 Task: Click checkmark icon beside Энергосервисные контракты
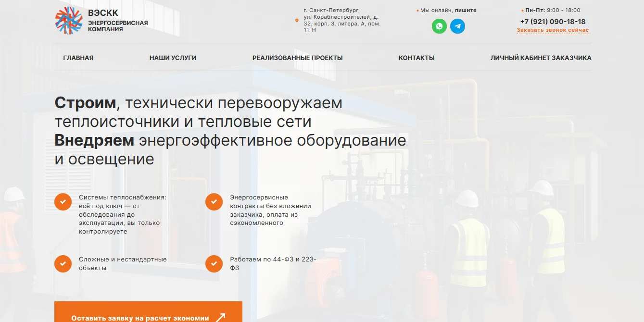(x=214, y=201)
